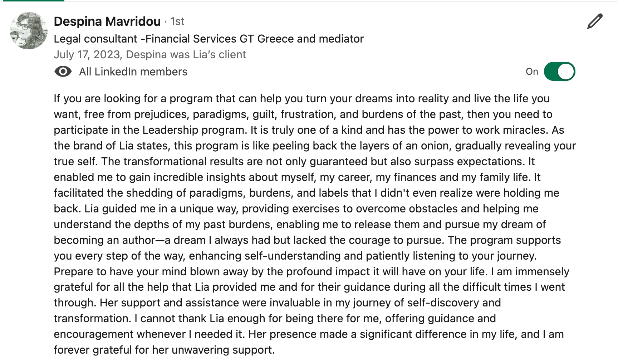
Task: Open Despina Mavridou's profile photo
Action: pos(29,30)
